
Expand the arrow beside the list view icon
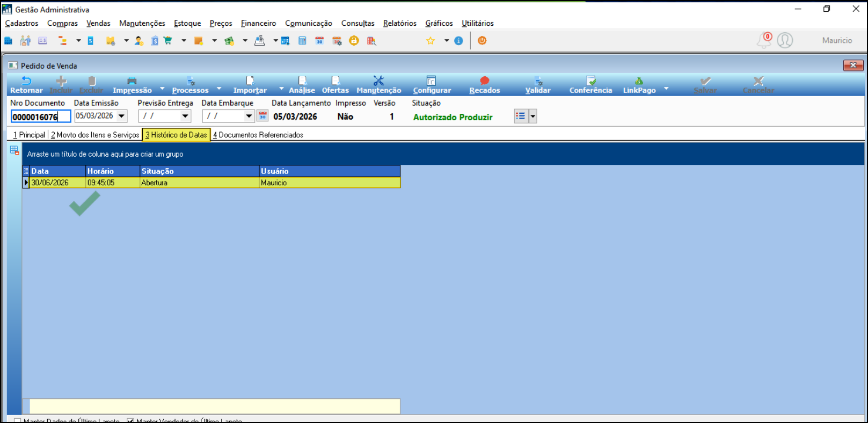[533, 116]
